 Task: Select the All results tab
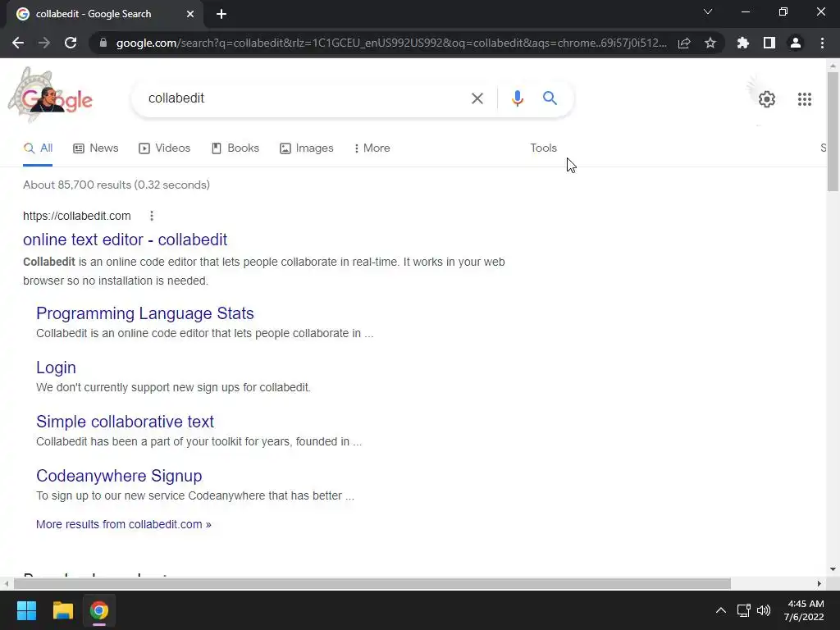point(38,148)
